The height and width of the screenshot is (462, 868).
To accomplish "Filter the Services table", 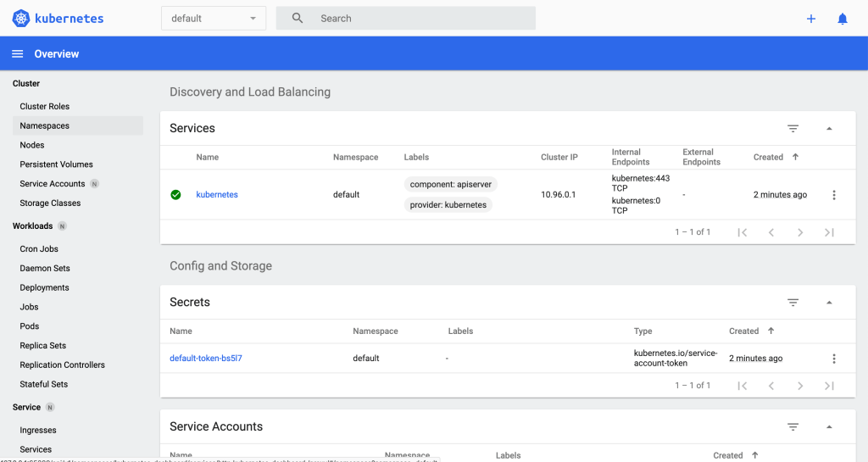I will [793, 129].
